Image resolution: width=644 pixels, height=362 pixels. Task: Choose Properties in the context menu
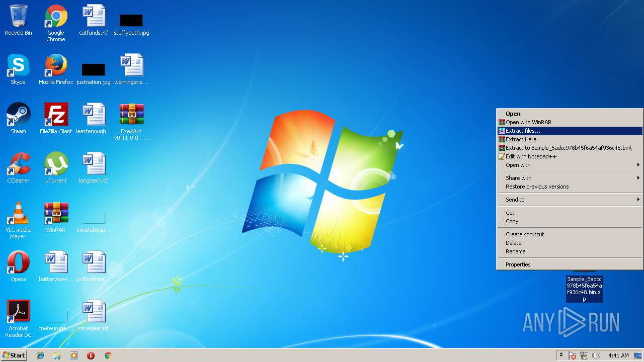point(570,264)
